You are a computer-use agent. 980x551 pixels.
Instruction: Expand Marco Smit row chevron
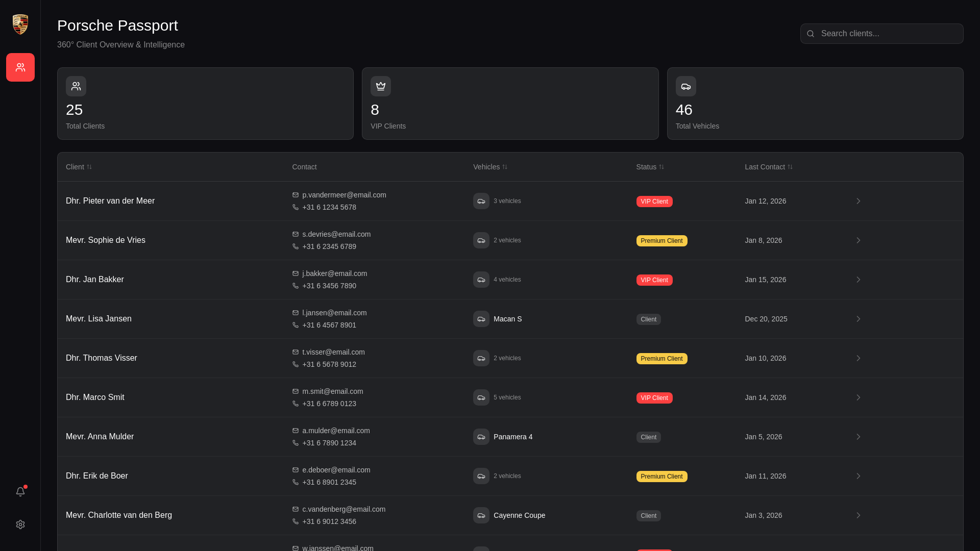click(859, 397)
